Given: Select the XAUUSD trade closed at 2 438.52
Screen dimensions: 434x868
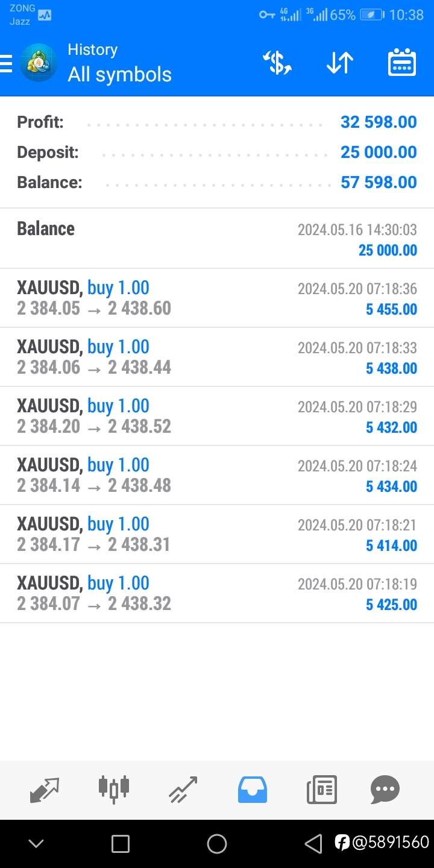Looking at the screenshot, I should (x=217, y=417).
